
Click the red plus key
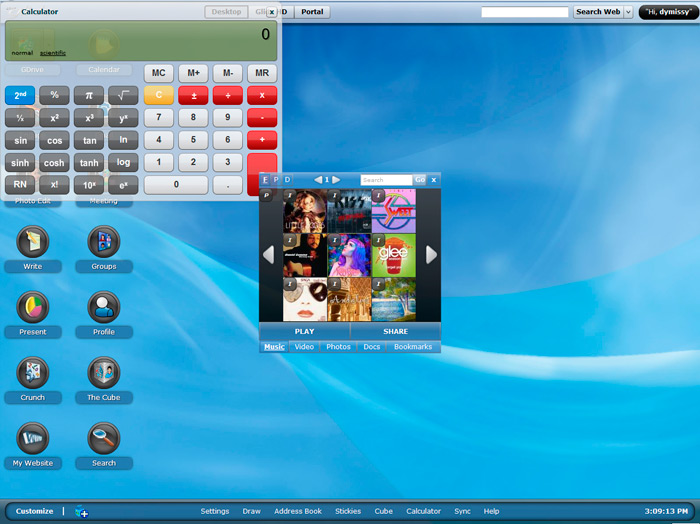click(262, 140)
